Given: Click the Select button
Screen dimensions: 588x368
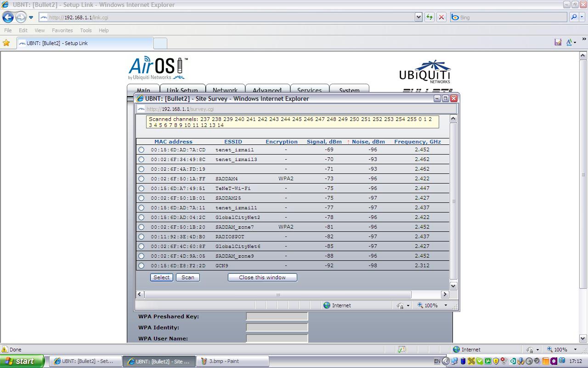Looking at the screenshot, I should coord(162,277).
